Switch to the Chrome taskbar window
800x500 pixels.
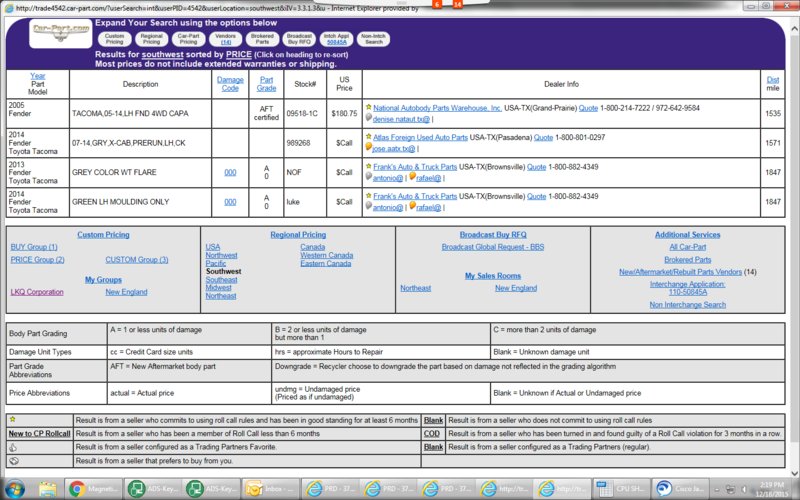tap(94, 489)
